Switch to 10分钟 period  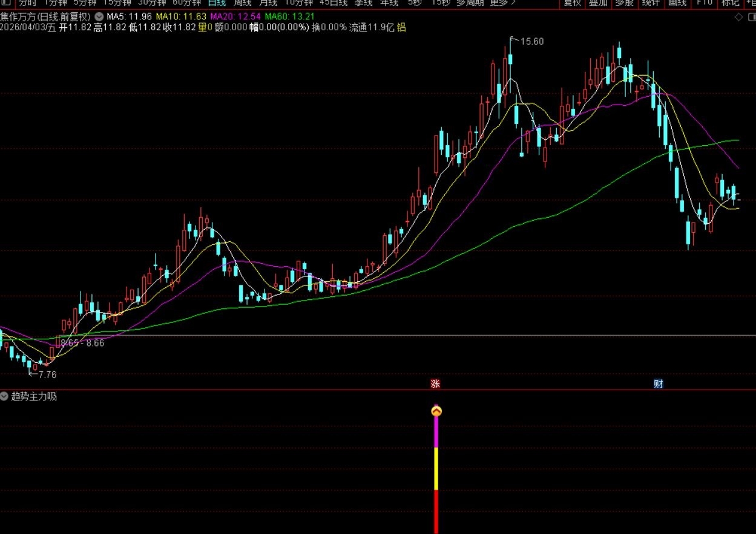pyautogui.click(x=299, y=3)
